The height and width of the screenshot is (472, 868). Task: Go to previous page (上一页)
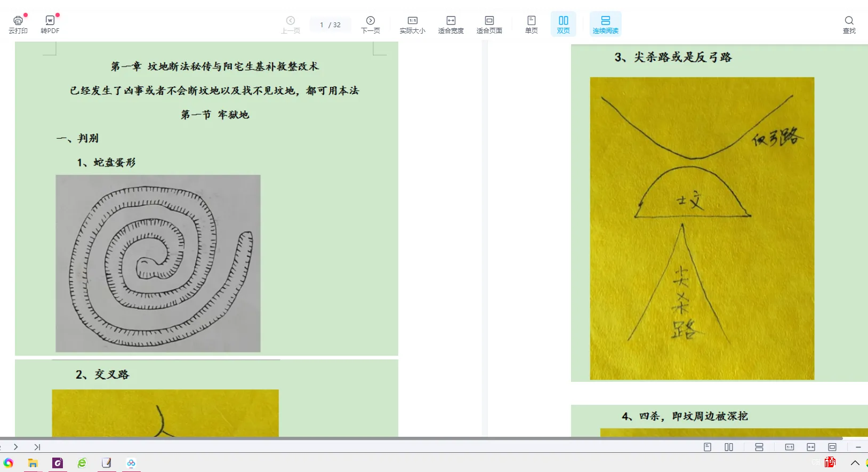click(291, 25)
